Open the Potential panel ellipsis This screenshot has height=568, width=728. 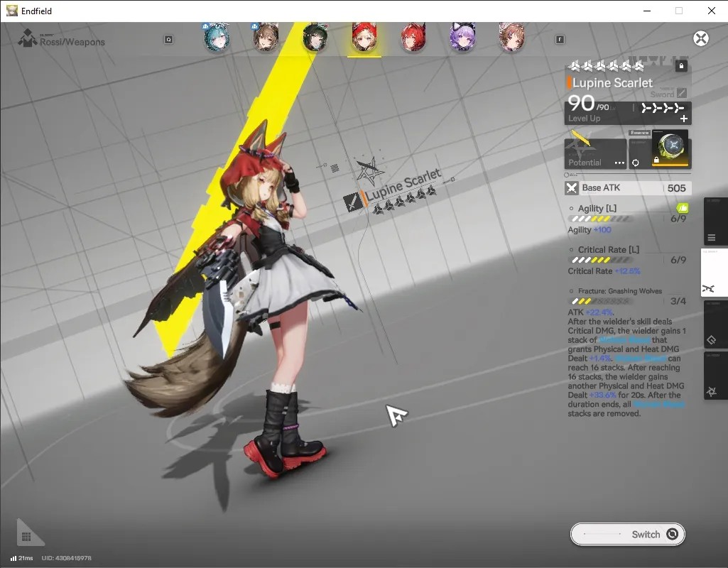click(619, 163)
